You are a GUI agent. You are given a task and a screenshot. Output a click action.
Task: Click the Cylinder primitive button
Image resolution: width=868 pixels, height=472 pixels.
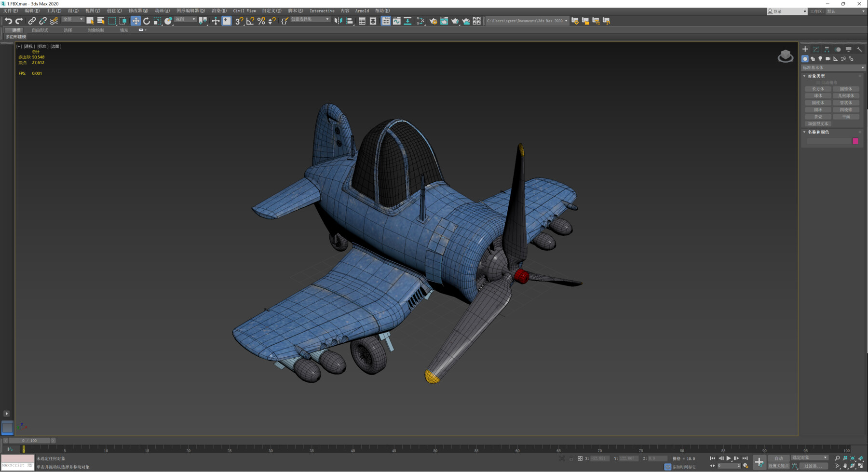click(x=818, y=103)
